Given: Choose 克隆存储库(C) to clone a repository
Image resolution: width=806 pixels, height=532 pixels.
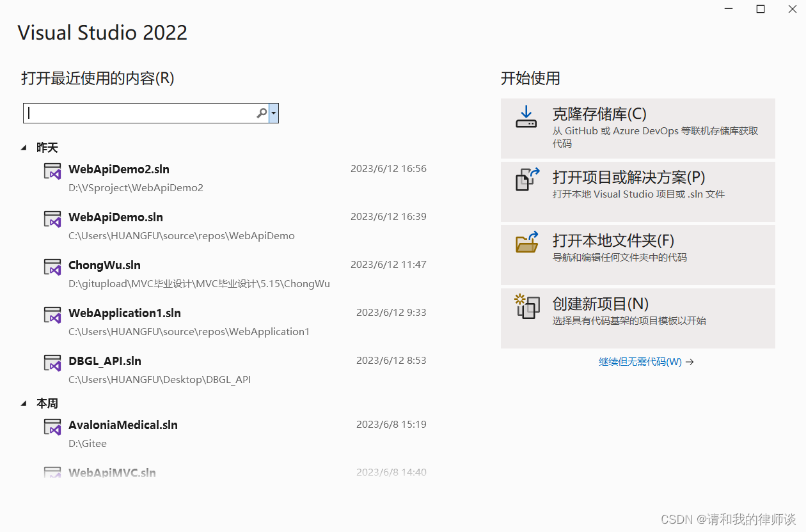Looking at the screenshot, I should tap(638, 129).
